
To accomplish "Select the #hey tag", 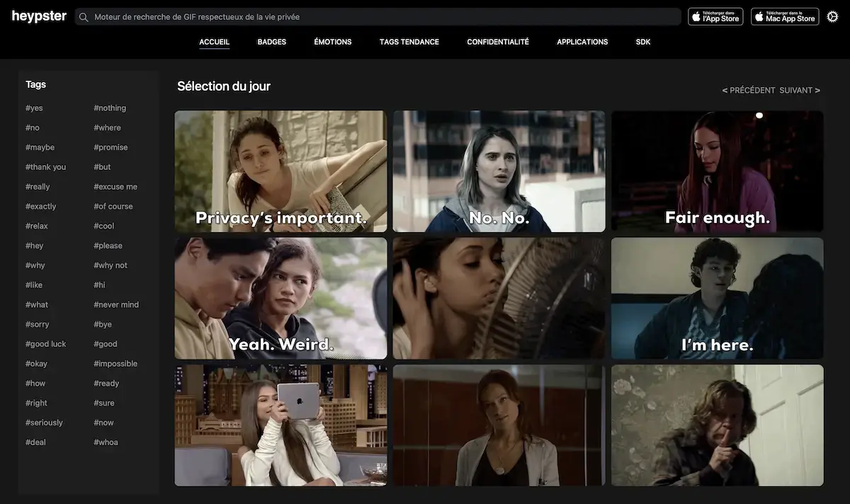I will pos(34,246).
